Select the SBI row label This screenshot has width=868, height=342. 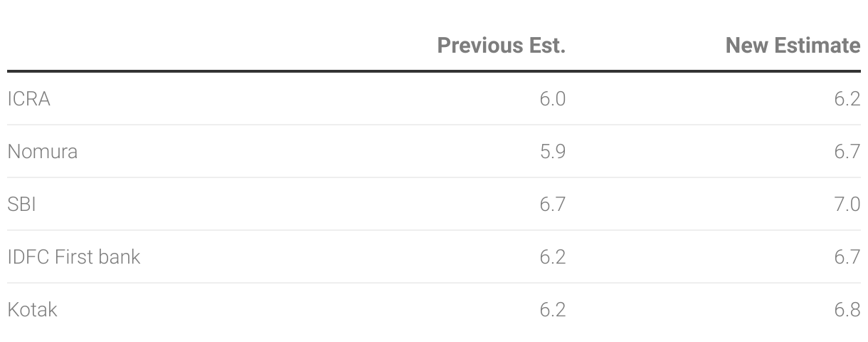(21, 204)
